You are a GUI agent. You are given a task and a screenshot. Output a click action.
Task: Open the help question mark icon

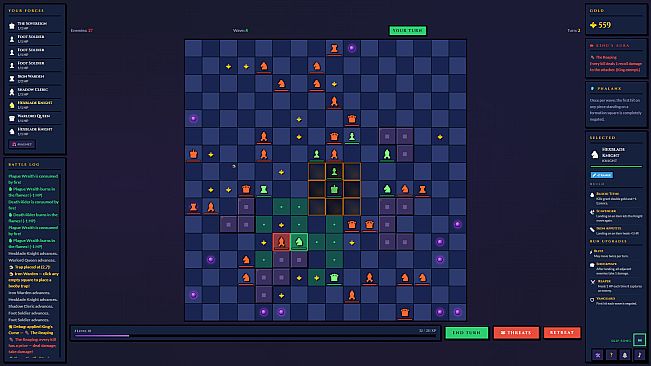pyautogui.click(x=611, y=355)
